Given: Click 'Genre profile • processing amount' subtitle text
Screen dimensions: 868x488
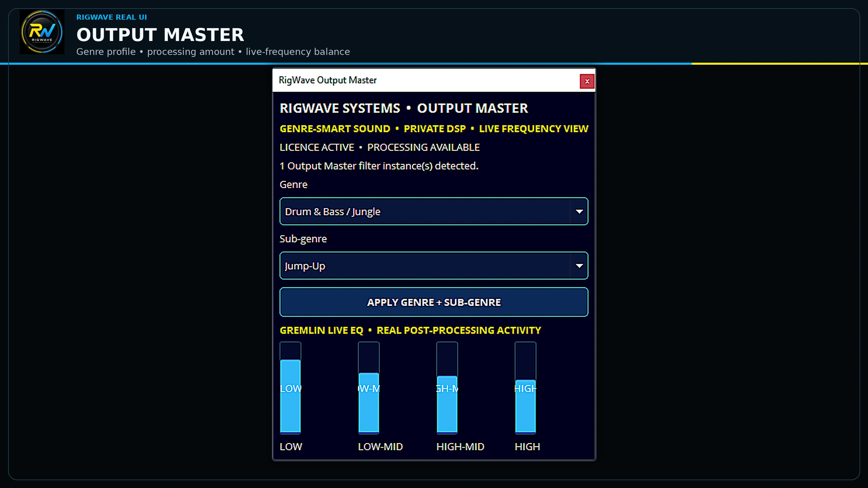Looking at the screenshot, I should (155, 52).
